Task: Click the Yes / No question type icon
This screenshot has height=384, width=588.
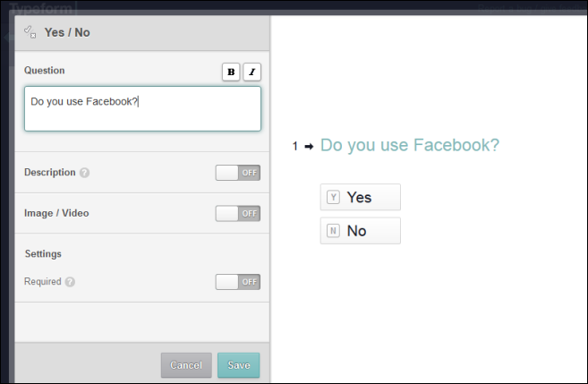Action: 30,32
